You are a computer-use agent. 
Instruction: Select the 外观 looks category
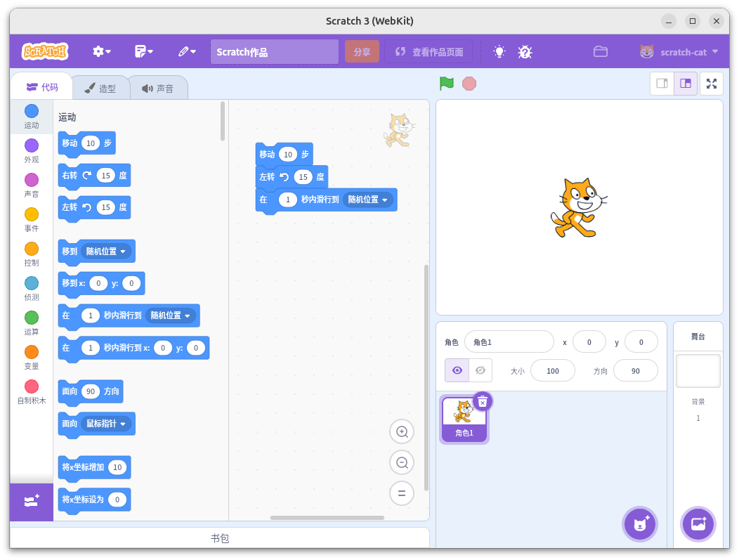(x=32, y=151)
